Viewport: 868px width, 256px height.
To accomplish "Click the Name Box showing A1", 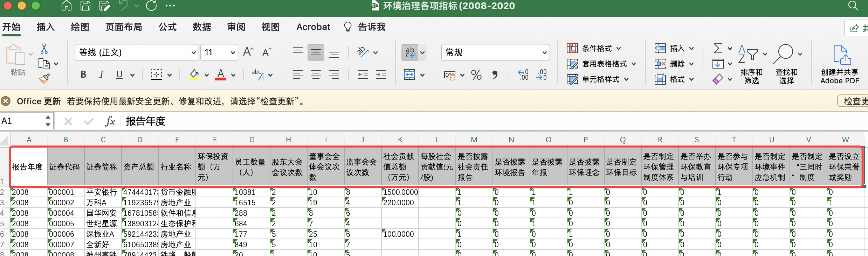I will [23, 121].
